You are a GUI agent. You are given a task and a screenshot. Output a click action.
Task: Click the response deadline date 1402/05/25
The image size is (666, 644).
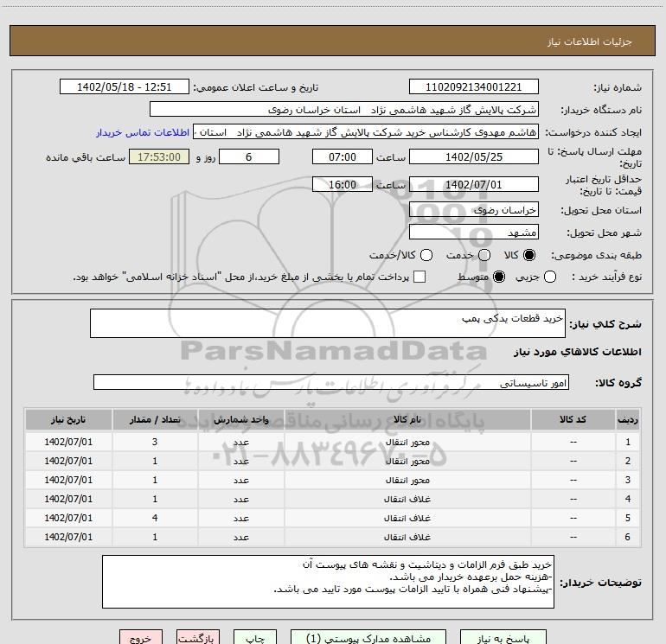[474, 156]
